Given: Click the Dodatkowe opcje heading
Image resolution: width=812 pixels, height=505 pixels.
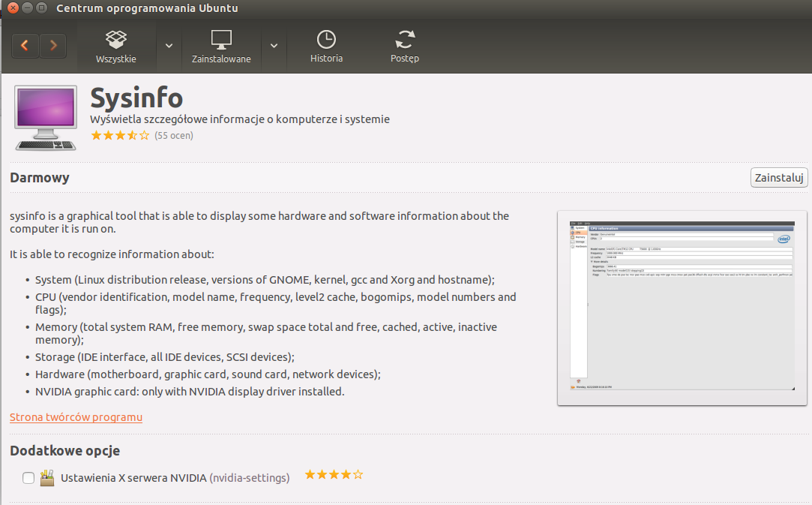Looking at the screenshot, I should (x=64, y=450).
